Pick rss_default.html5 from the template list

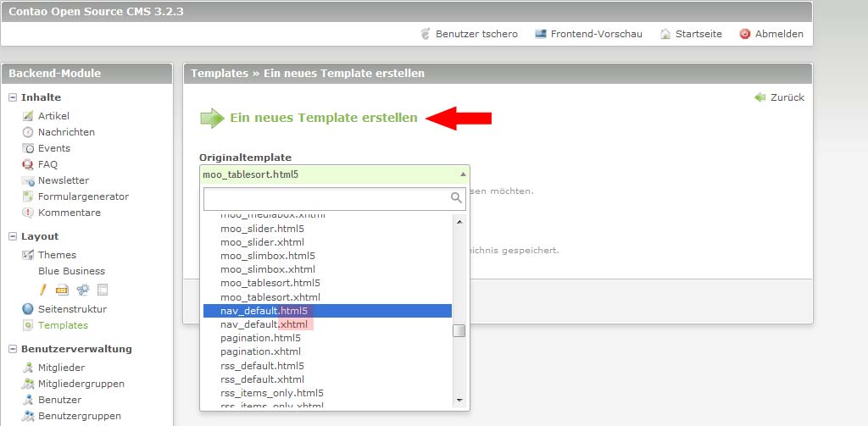coord(262,366)
